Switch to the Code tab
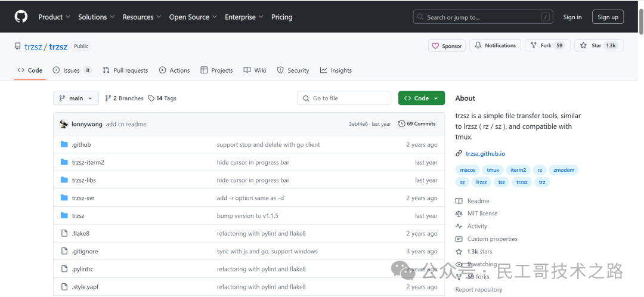Screen dimensions: 644x297 coord(30,70)
